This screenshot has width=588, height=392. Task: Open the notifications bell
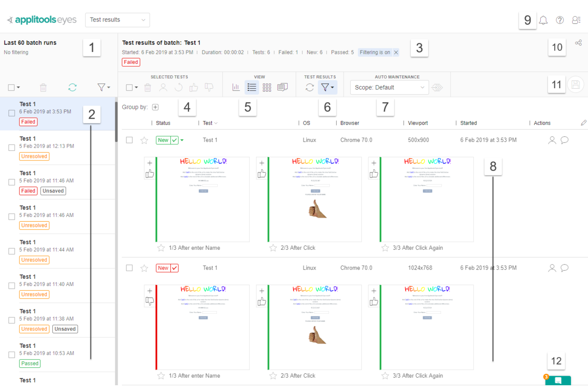click(544, 20)
